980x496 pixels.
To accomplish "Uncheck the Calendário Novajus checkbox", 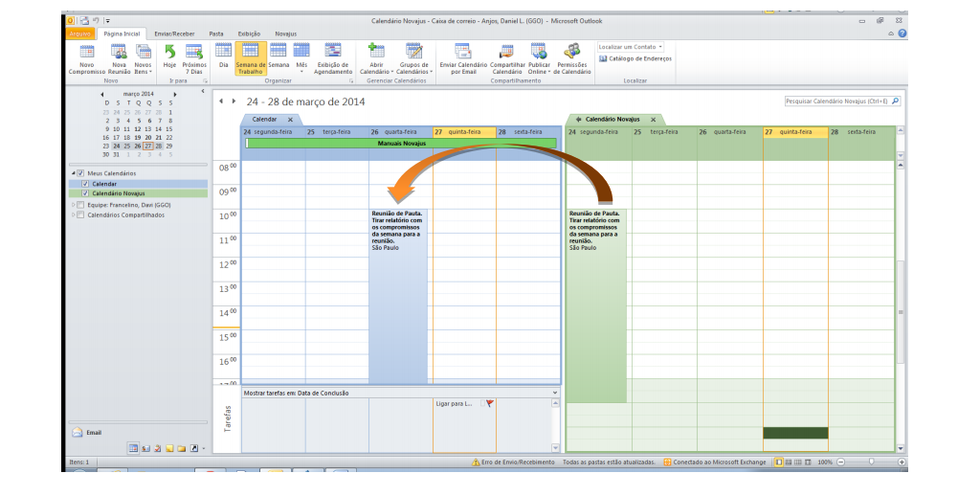I will point(85,193).
